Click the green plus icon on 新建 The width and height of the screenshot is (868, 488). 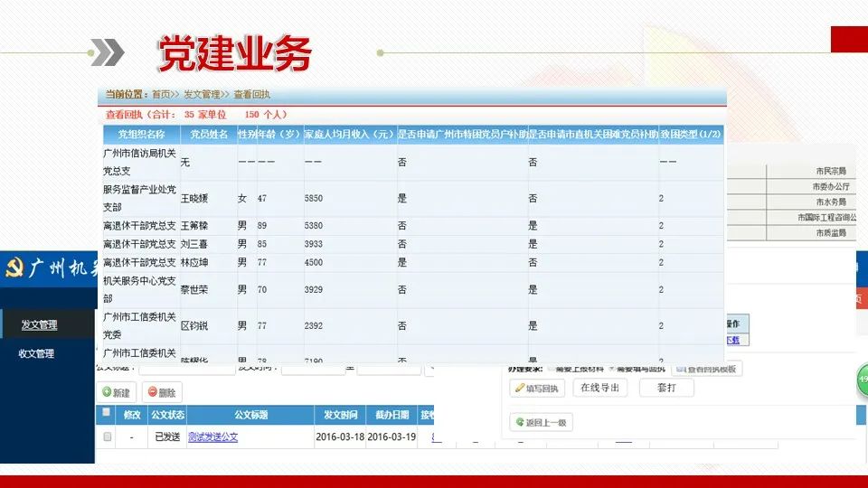point(107,391)
